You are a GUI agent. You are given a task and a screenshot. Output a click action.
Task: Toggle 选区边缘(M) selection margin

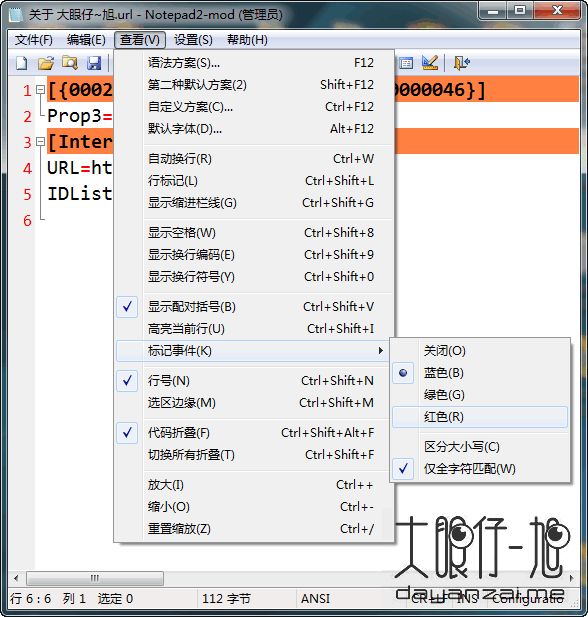(255, 403)
